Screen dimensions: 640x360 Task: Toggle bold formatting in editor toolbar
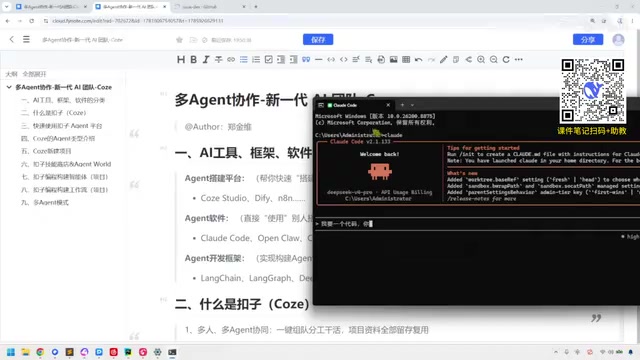point(193,60)
